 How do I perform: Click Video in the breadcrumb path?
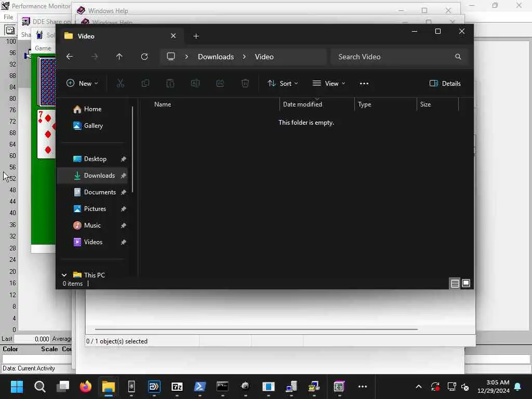click(264, 57)
